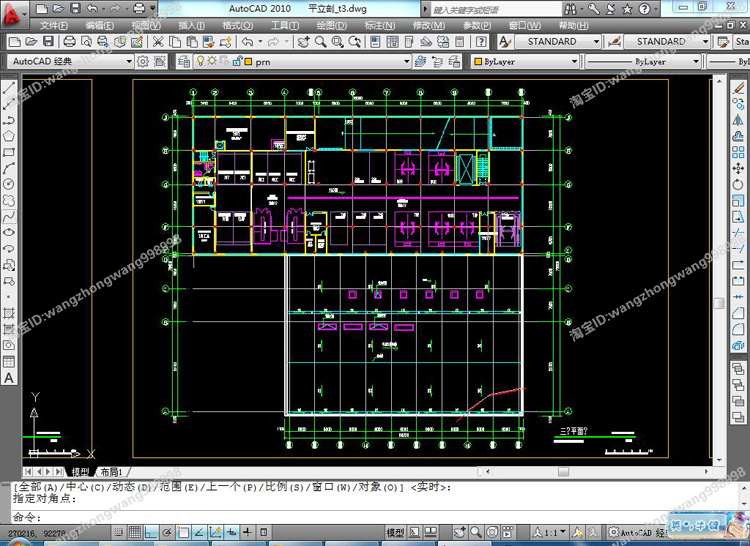
Task: Click the Cut scissors icon
Action: pos(158,42)
